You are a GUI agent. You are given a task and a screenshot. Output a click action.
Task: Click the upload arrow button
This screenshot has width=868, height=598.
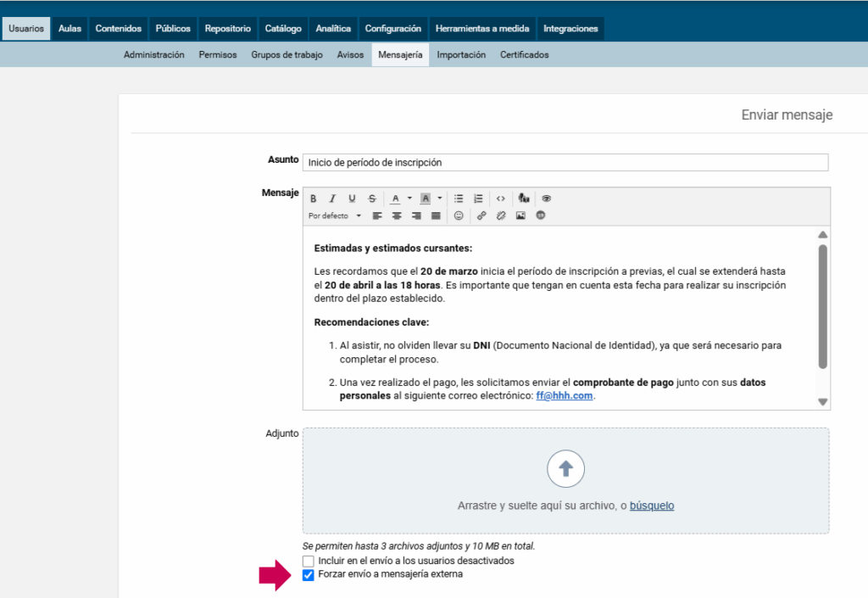click(x=565, y=468)
